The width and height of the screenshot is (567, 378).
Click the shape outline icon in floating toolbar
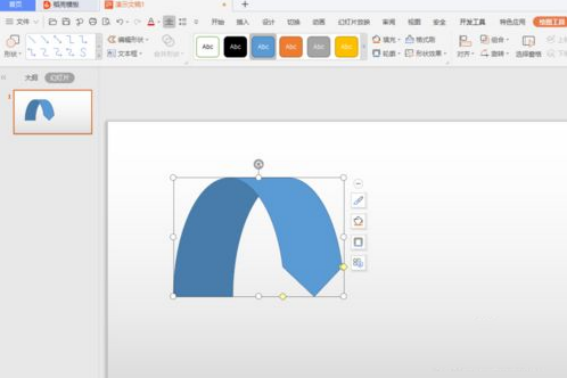358,242
